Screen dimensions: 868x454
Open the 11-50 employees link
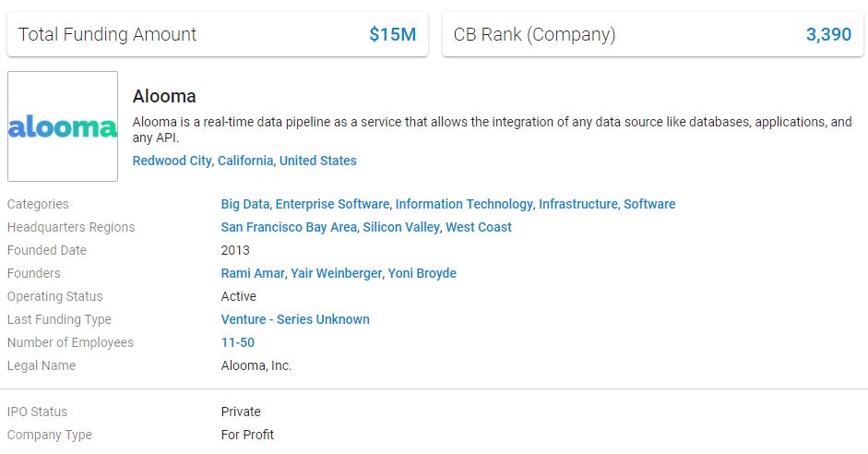pos(237,342)
